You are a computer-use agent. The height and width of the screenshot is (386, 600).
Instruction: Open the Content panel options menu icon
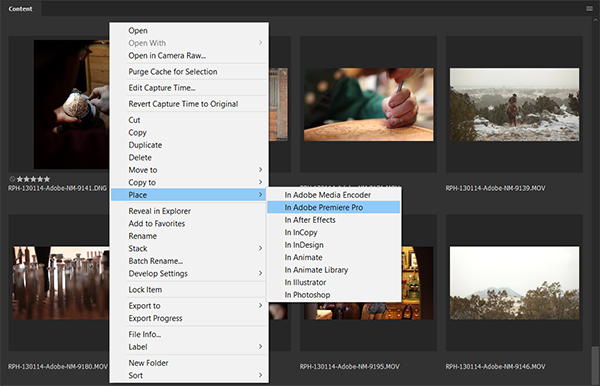pyautogui.click(x=589, y=8)
